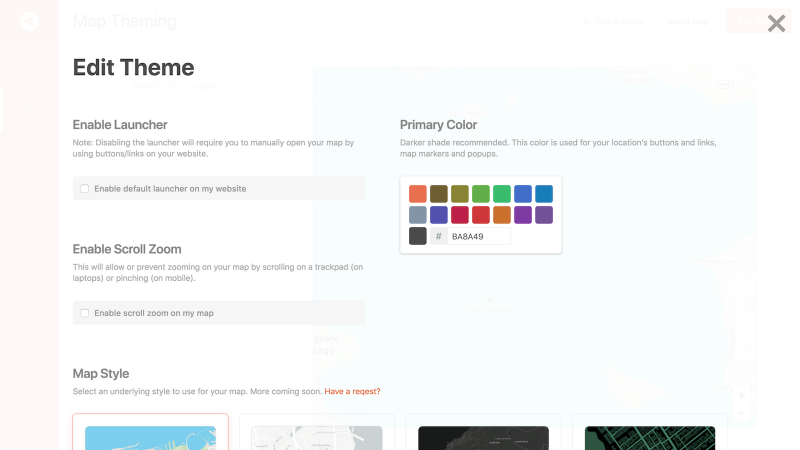Select the bright purple color swatch
Image resolution: width=800 pixels, height=450 pixels.
click(523, 215)
